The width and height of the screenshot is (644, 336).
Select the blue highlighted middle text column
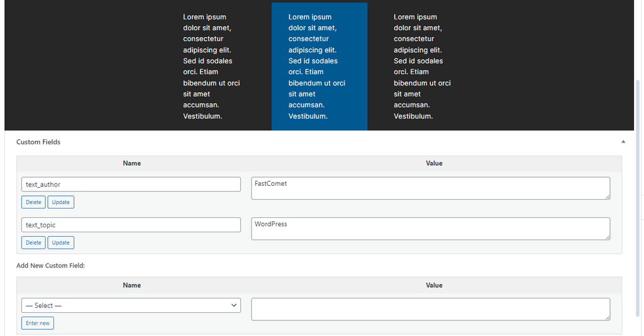pyautogui.click(x=319, y=66)
